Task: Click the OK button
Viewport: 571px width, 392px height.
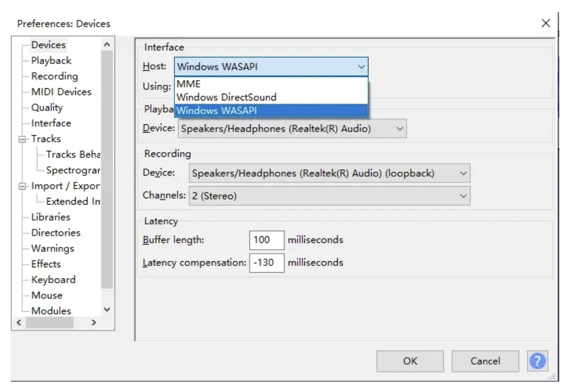Action: tap(410, 361)
